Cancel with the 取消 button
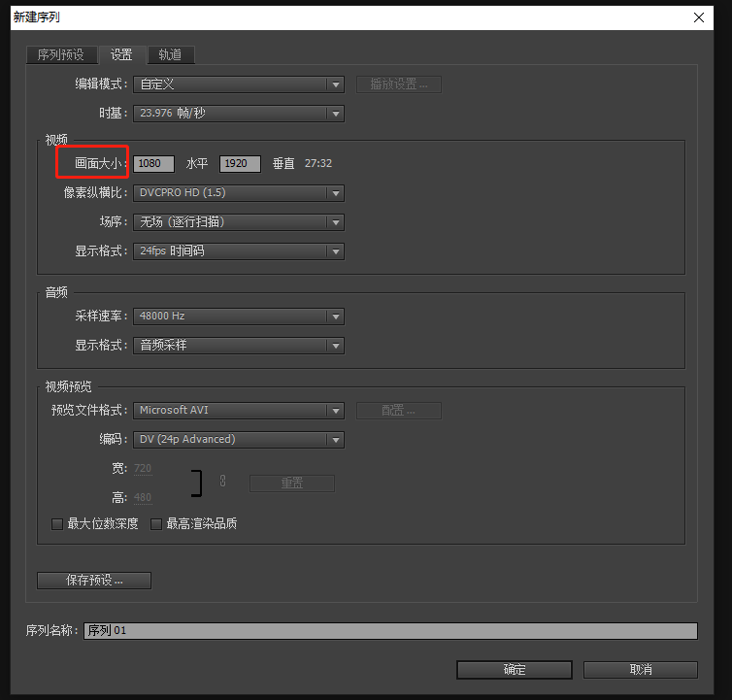The height and width of the screenshot is (700, 732). [641, 670]
